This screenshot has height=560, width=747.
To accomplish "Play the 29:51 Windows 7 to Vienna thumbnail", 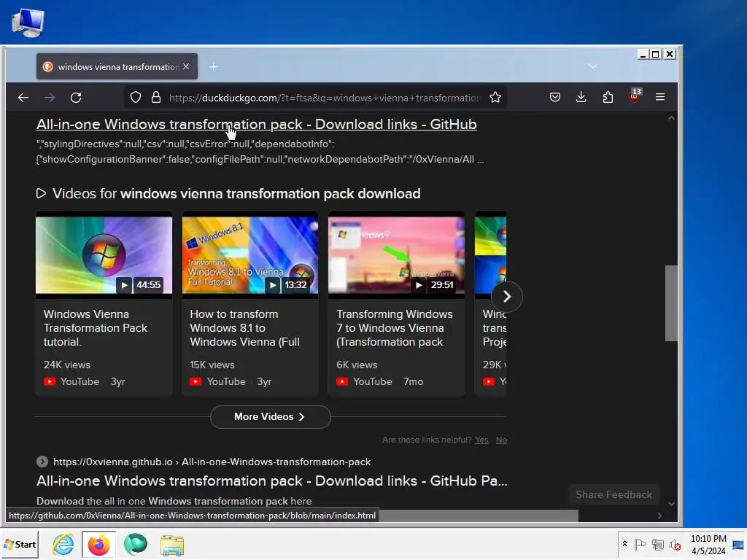I will [x=396, y=255].
